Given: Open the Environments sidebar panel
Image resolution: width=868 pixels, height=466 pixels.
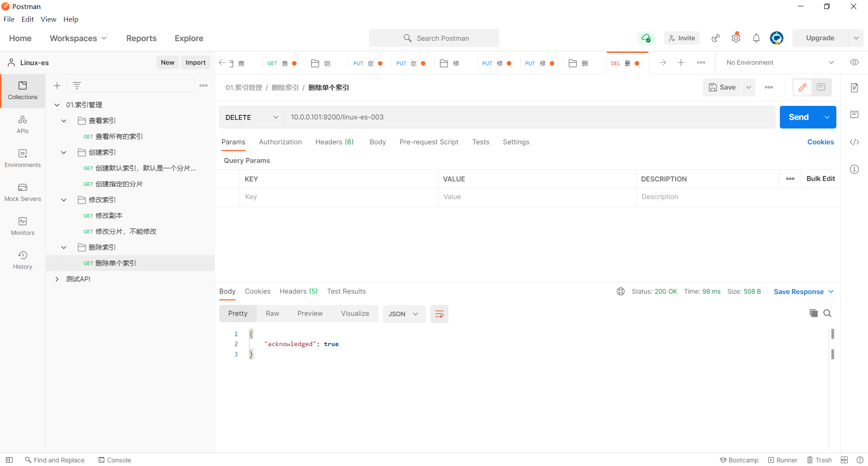Looking at the screenshot, I should tap(23, 159).
